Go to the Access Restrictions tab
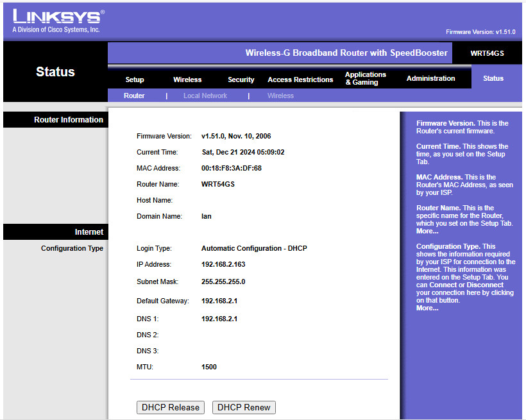This screenshot has height=420, width=526. pos(300,80)
